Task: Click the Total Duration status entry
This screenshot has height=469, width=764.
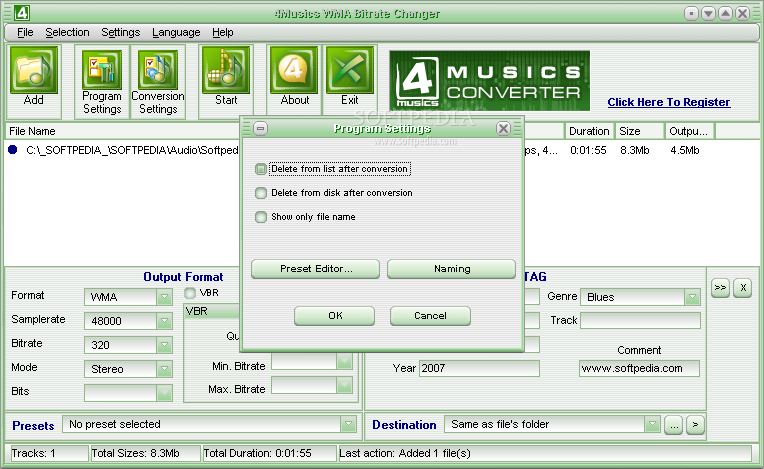Action: pyautogui.click(x=269, y=453)
